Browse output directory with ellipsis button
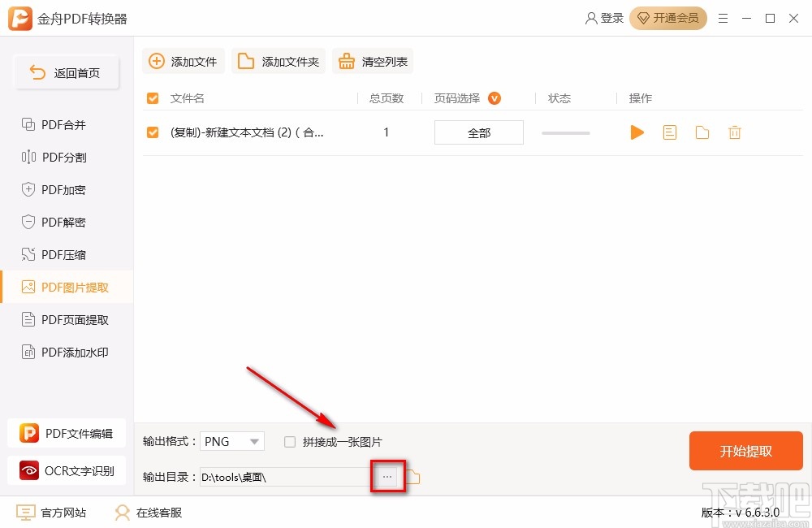Viewport: 812px width, 528px height. click(x=387, y=477)
